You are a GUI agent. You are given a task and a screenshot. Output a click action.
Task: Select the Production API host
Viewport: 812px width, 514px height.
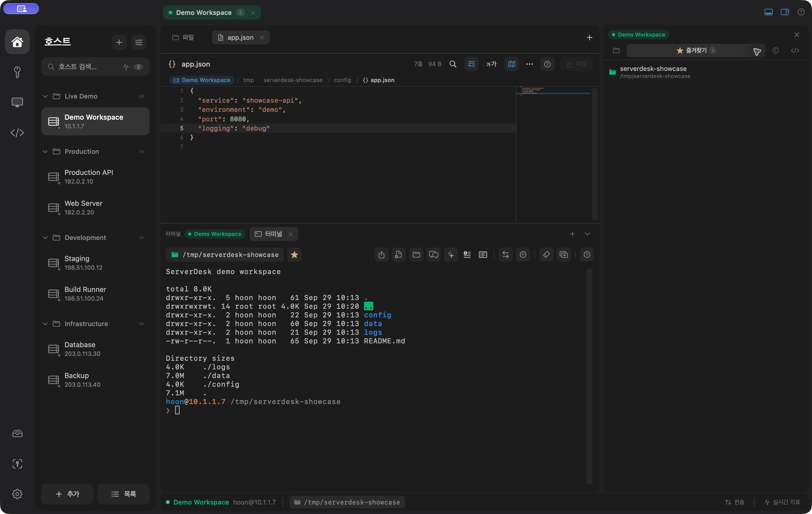tap(95, 177)
